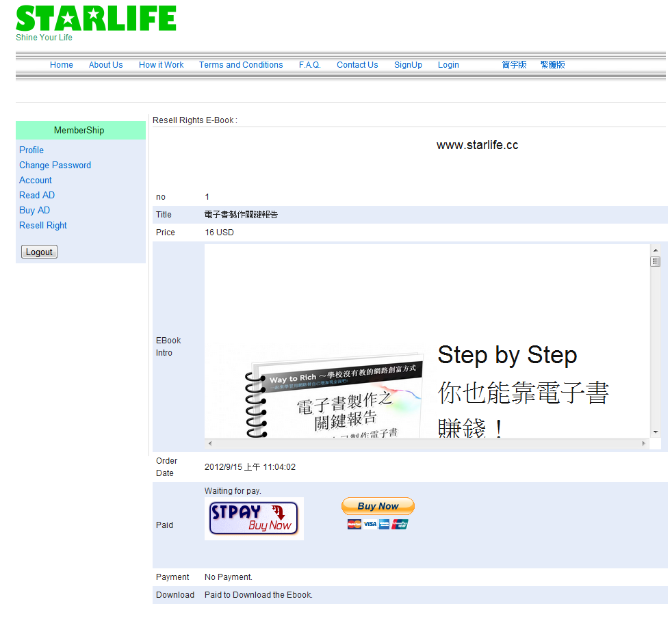672x634 pixels.
Task: Open the F.A.Q. page
Action: point(310,65)
